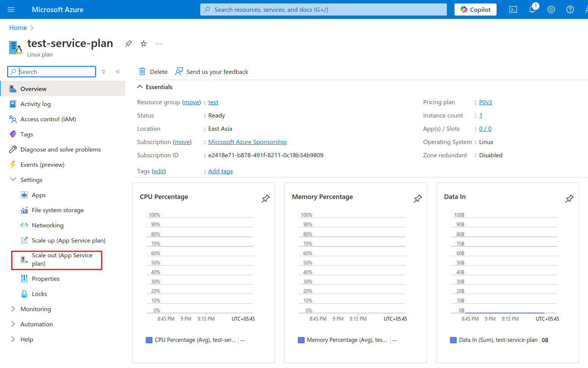Screen dimensions: 588x368
Task: Click the Networking icon
Action: 24,225
